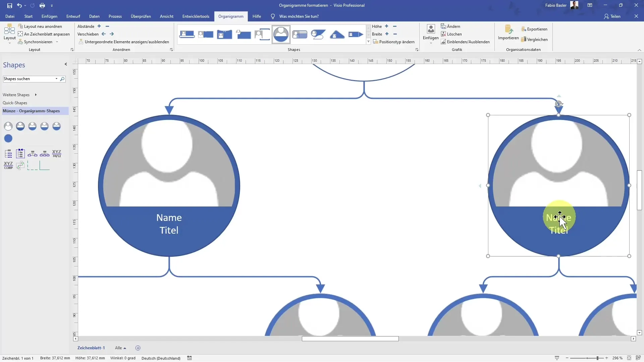The width and height of the screenshot is (644, 362).
Task: Click An Zeichenblatt anpassen
Action: tap(44, 34)
